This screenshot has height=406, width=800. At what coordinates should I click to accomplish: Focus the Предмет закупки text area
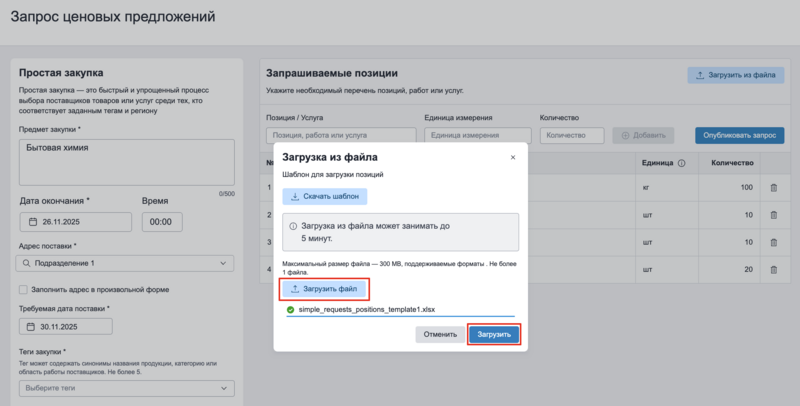tap(127, 162)
